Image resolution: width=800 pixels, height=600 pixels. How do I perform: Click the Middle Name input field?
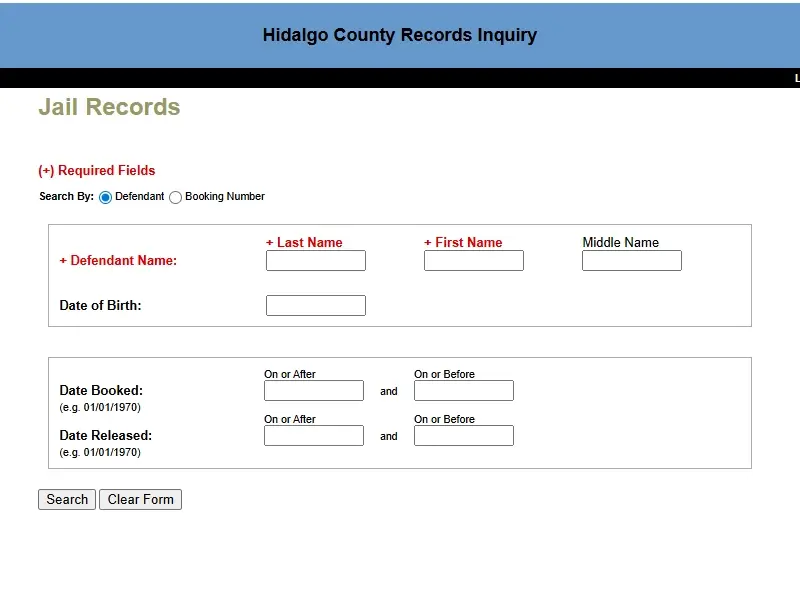click(631, 260)
